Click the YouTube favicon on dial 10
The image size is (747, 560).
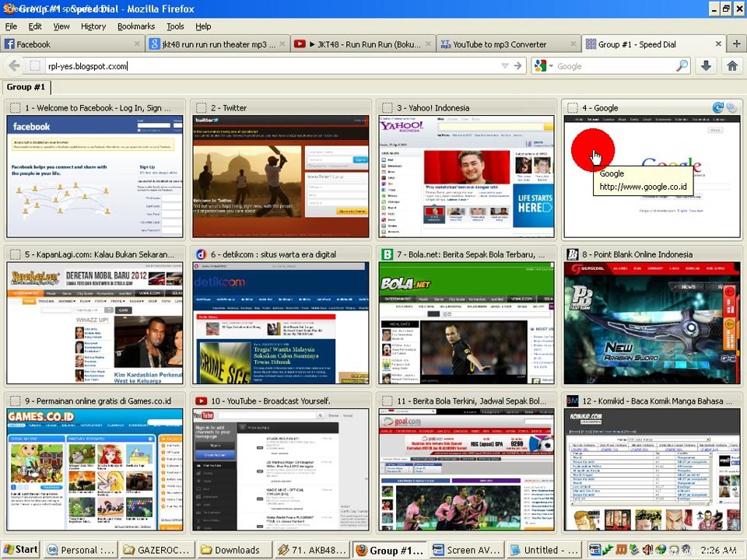(201, 401)
